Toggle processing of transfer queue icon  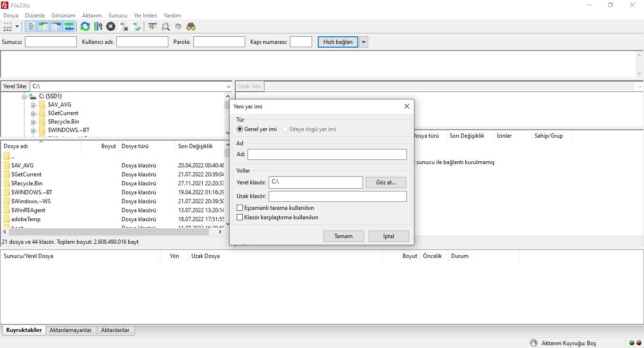98,26
